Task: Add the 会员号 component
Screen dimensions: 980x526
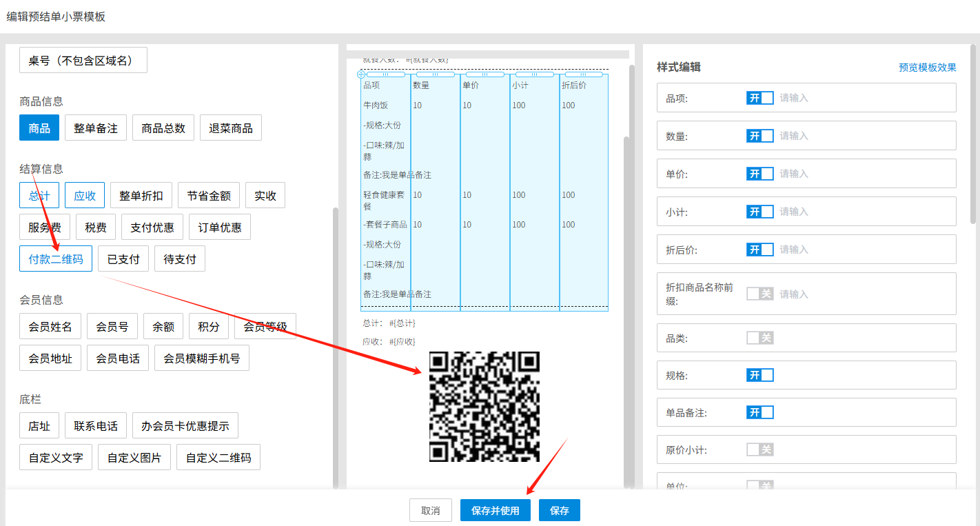Action: coord(112,327)
